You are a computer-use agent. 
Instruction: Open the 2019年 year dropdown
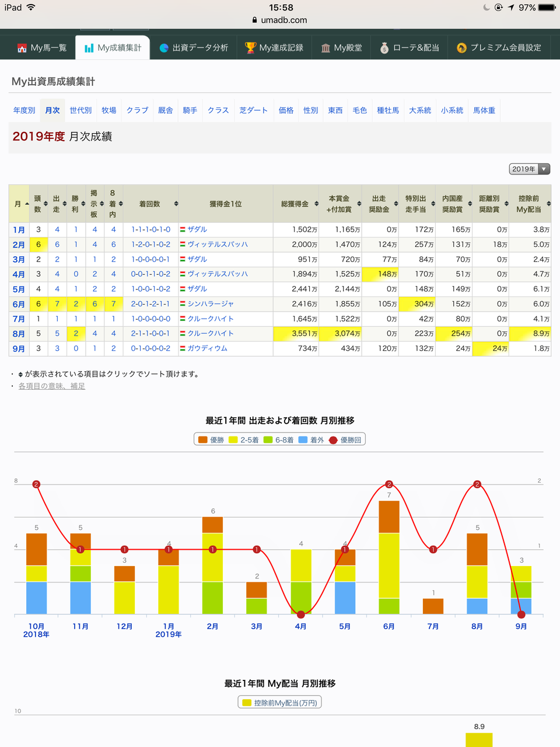click(528, 169)
